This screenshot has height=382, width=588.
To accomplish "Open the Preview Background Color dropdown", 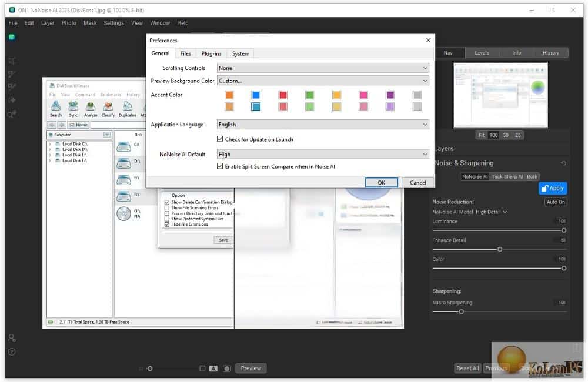I will [x=323, y=81].
